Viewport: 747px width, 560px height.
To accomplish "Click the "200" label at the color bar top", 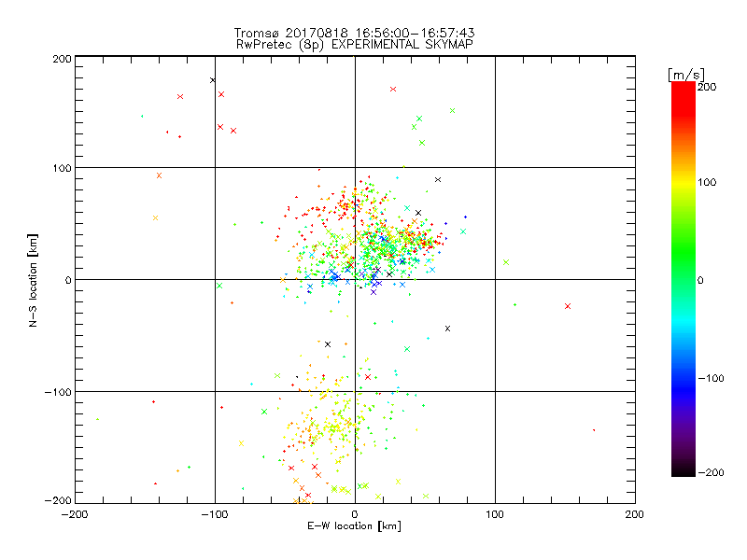I will pos(707,87).
